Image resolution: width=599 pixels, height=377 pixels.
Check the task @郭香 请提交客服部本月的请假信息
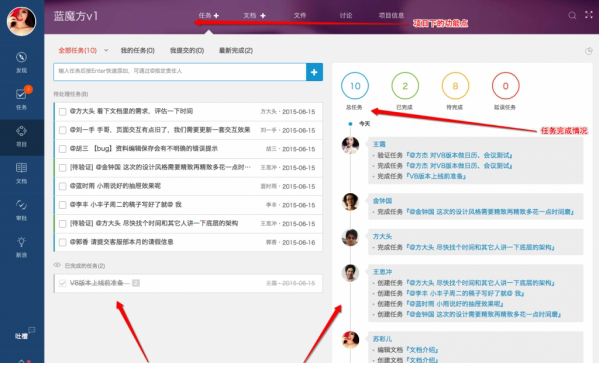point(62,242)
